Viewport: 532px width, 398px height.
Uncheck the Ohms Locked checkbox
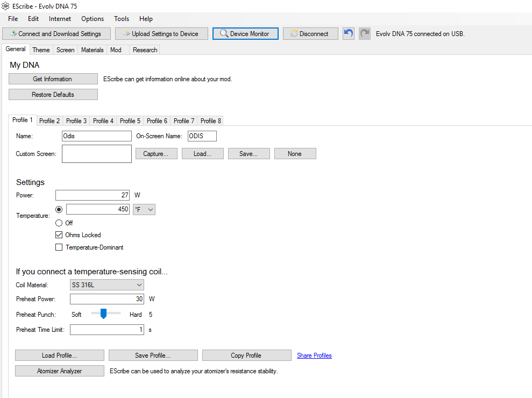pyautogui.click(x=59, y=235)
